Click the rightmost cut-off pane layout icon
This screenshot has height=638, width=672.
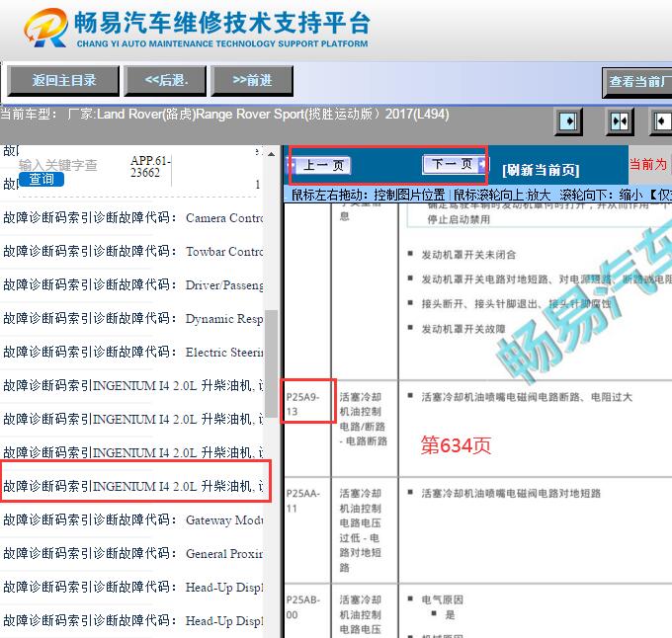click(x=661, y=121)
